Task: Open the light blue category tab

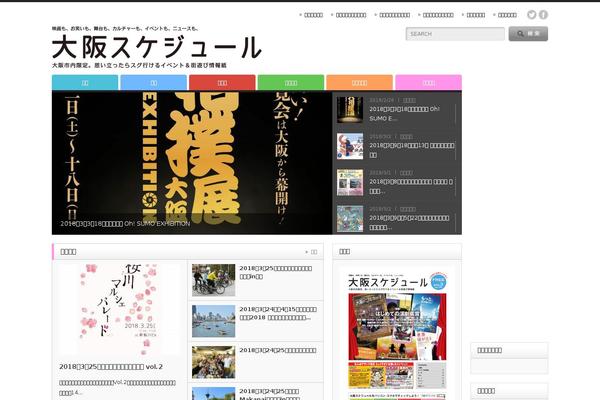Action: (153, 83)
